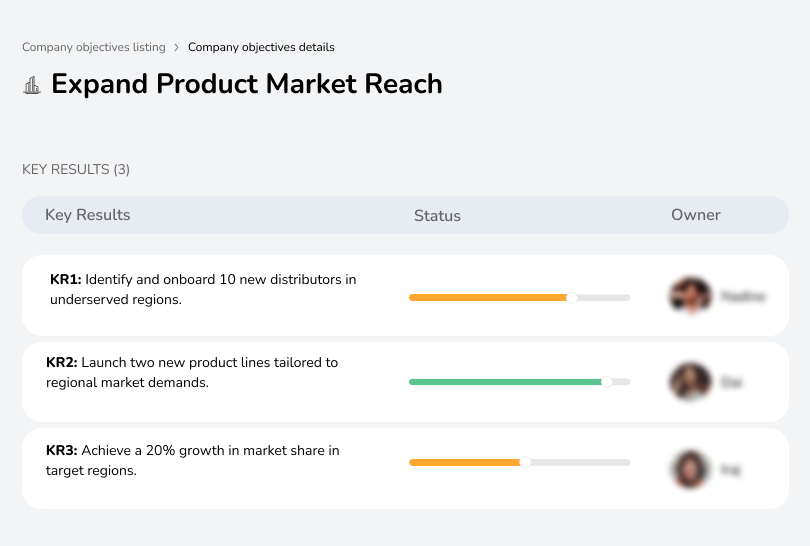Select the Company objectives details breadcrumb
810x546 pixels.
click(x=261, y=47)
